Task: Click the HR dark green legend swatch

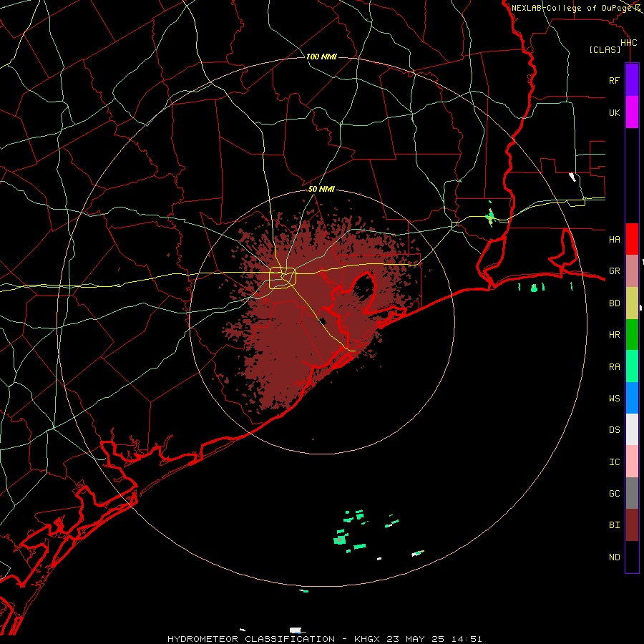Action: 632,335
